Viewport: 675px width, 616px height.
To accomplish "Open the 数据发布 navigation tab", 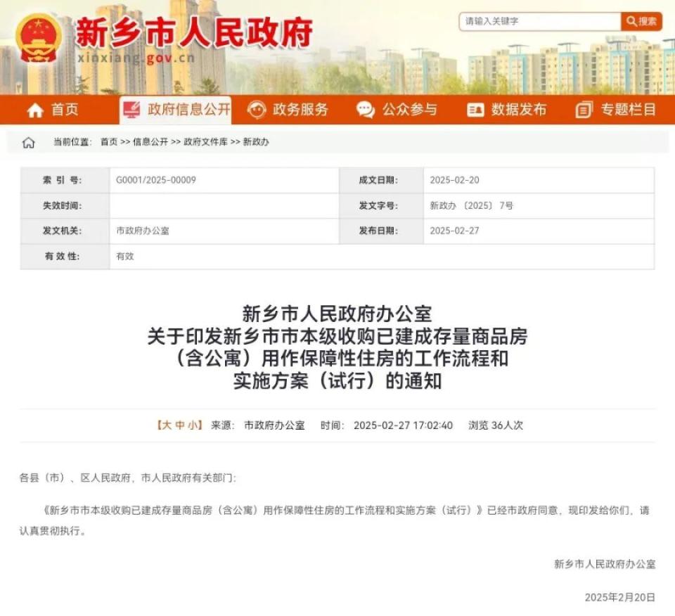I will pos(507,110).
